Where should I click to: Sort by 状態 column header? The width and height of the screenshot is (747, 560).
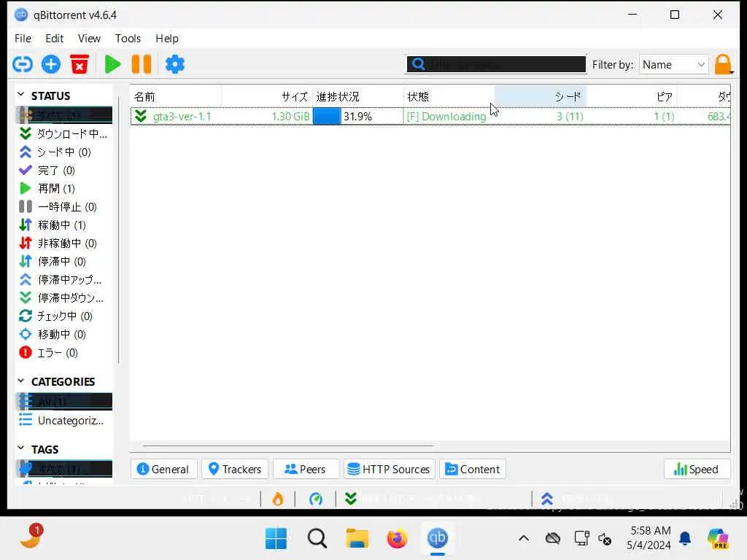pyautogui.click(x=449, y=97)
